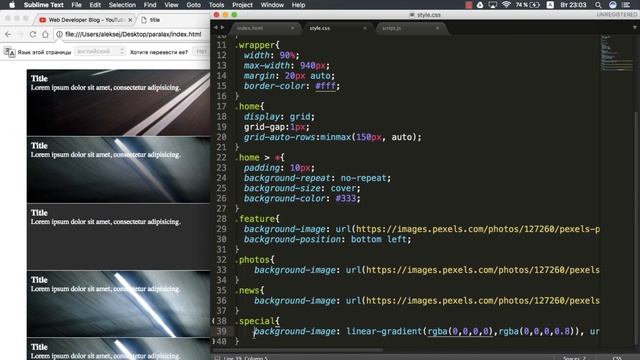Open the Project menu
The width and height of the screenshot is (640, 360).
pos(242,5)
